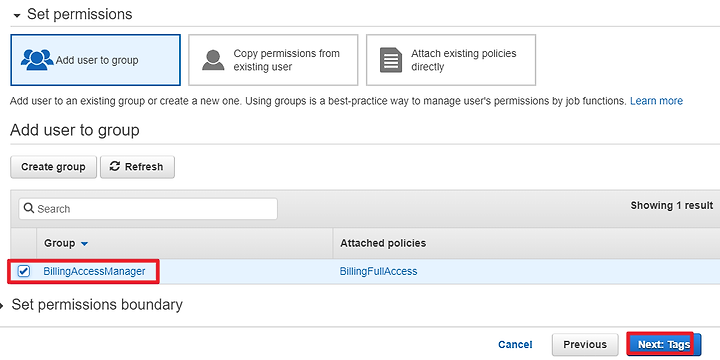Open the BillingAccessManager group link
The width and height of the screenshot is (720, 360).
coord(94,271)
